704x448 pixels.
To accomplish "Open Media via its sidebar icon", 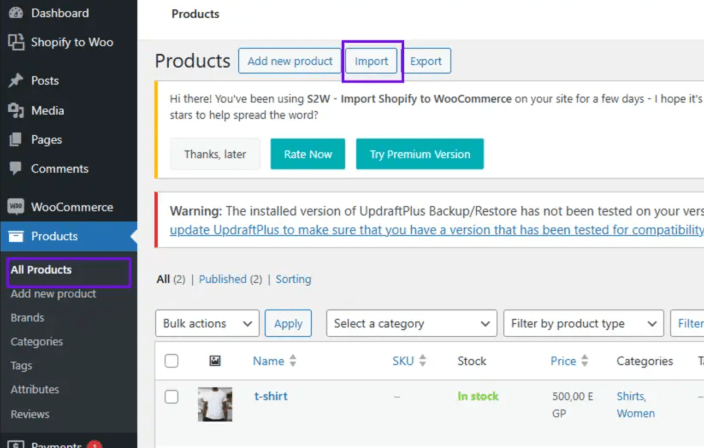I will click(16, 110).
